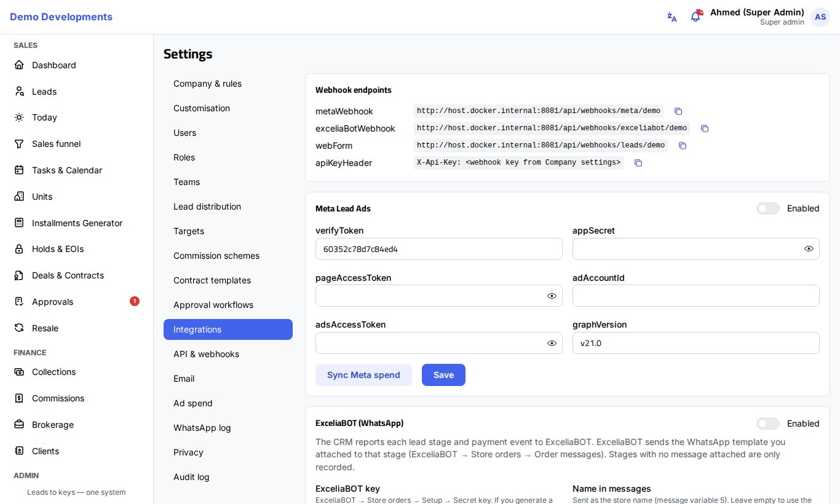Click the X-Api-Key header text
Viewport: 840px width, 504px height.
518,163
